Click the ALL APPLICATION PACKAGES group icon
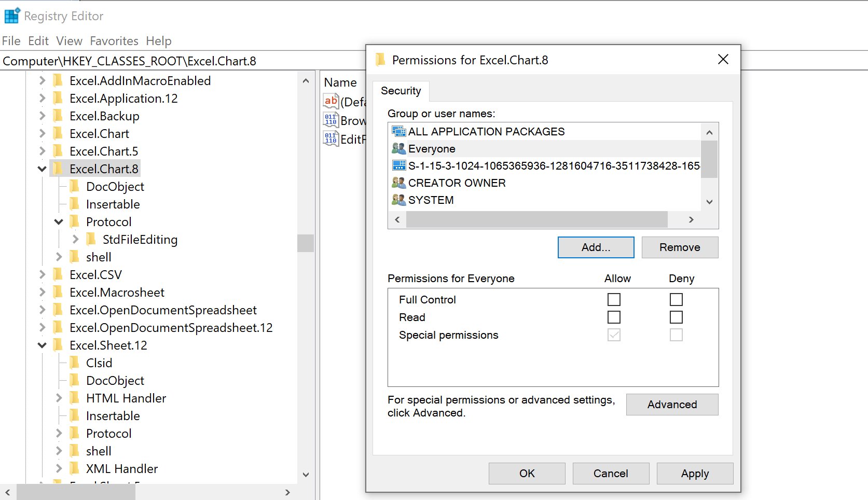This screenshot has width=868, height=500. (398, 132)
